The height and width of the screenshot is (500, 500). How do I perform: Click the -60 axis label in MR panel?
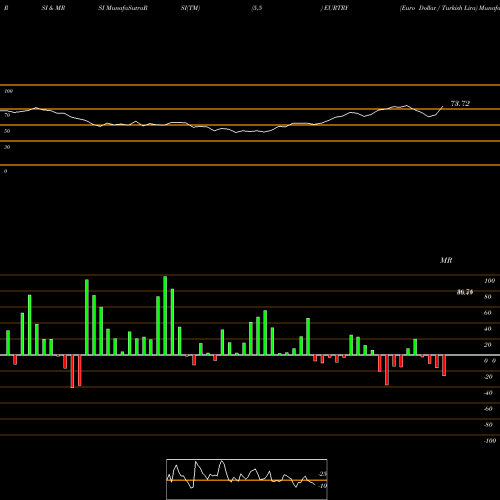click(488, 409)
